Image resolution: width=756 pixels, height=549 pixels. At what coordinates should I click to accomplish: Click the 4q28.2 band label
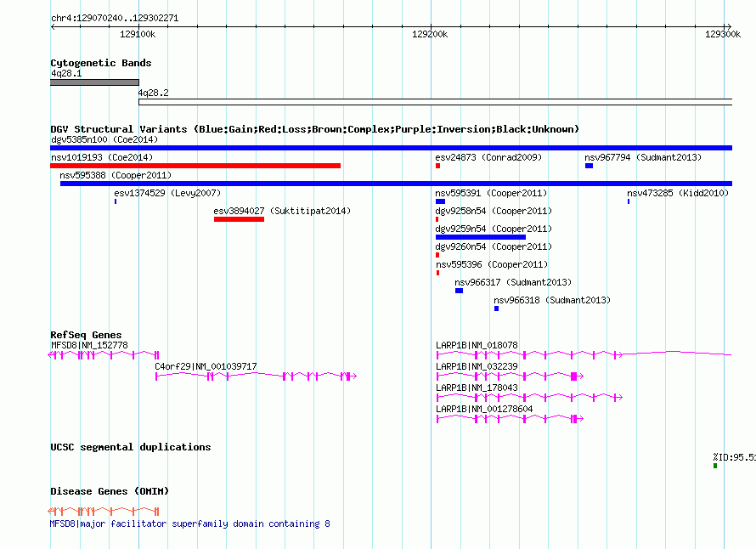153,93
